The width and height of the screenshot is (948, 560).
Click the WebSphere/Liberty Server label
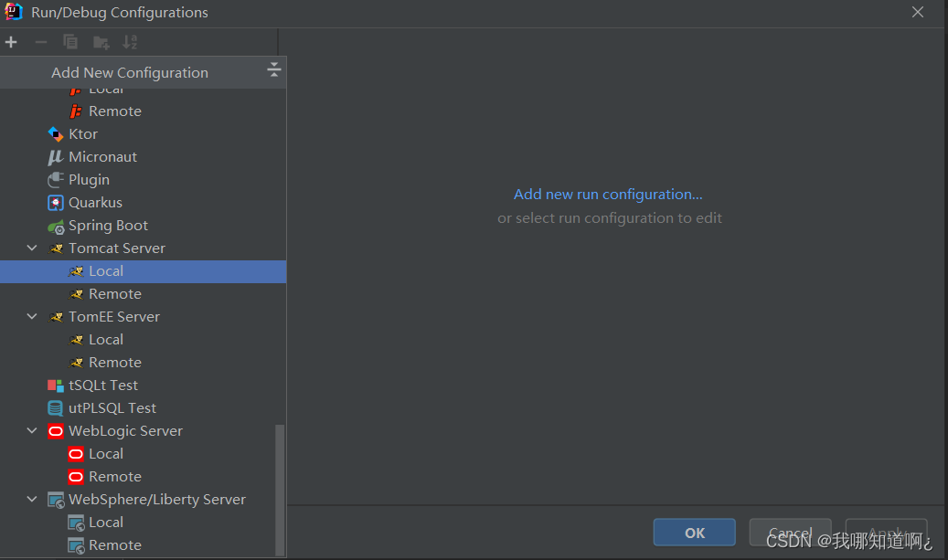pos(157,500)
